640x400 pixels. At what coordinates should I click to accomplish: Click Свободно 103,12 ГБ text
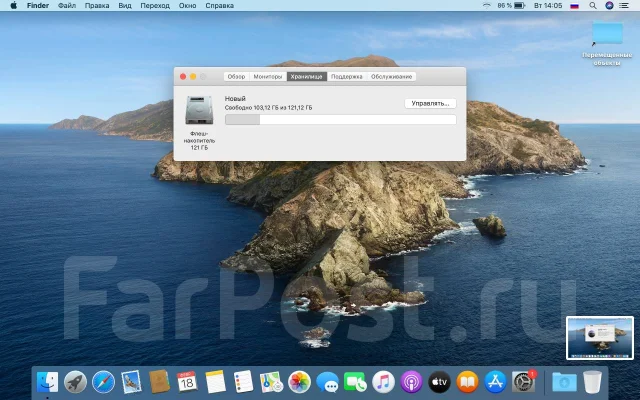(268, 108)
